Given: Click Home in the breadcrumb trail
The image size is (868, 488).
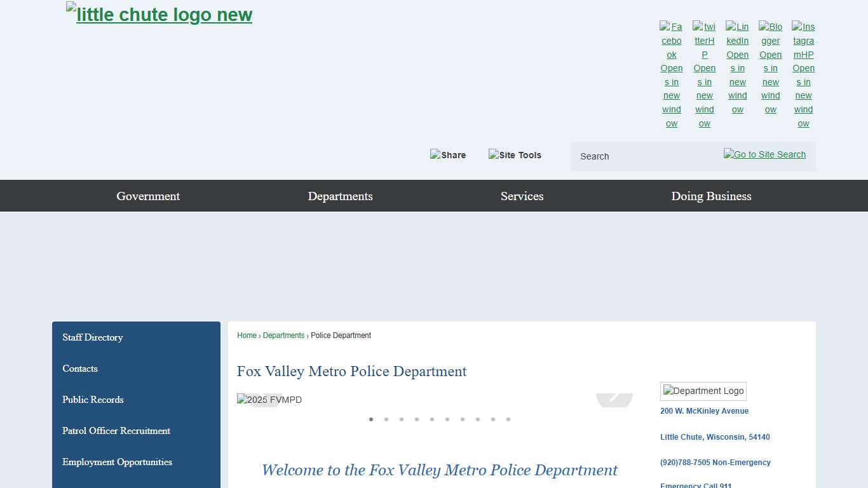Looking at the screenshot, I should click(247, 335).
